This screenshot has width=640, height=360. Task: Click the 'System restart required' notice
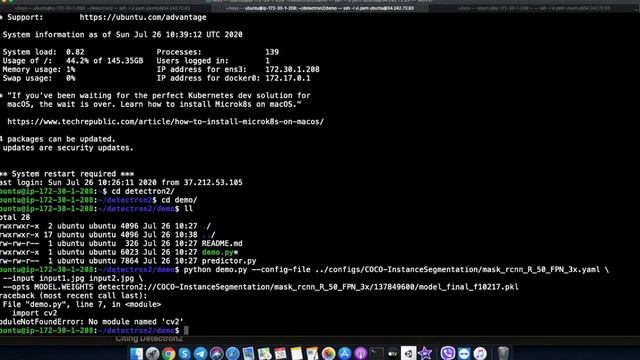67,174
